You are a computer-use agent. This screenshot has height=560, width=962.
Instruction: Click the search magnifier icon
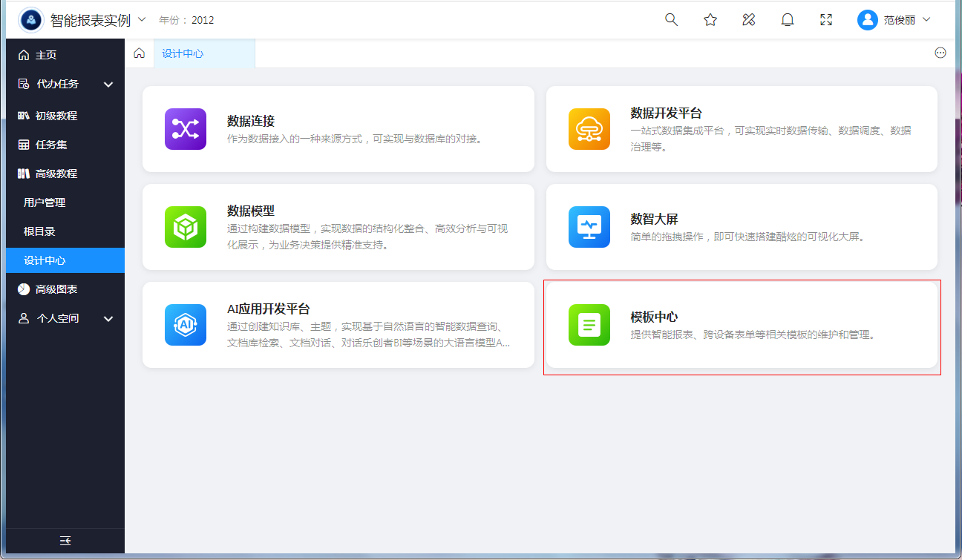coord(671,20)
